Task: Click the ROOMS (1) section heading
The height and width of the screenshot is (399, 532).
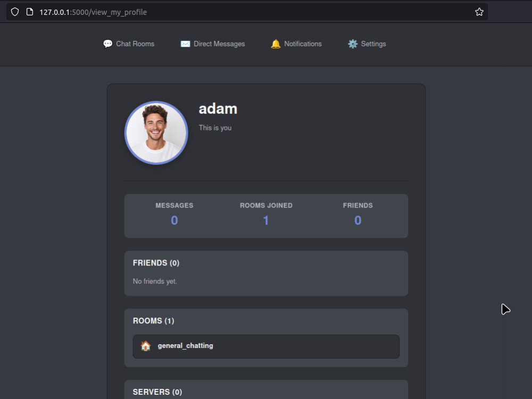Action: (x=153, y=321)
